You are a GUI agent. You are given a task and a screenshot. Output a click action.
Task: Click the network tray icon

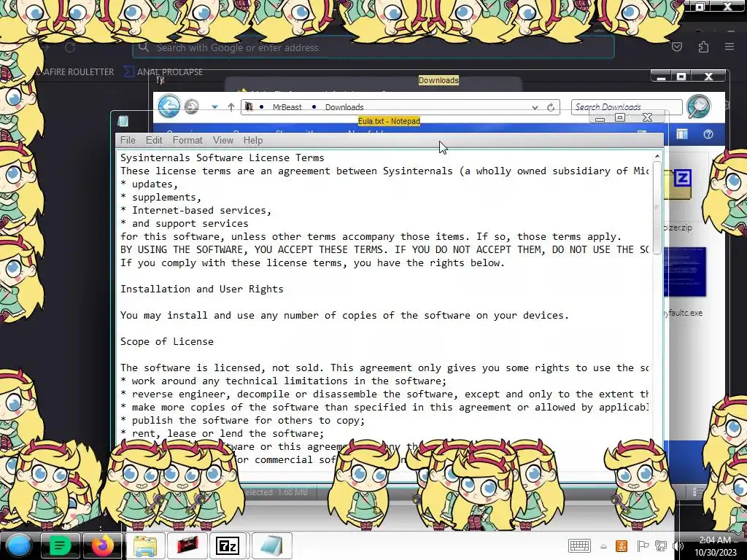tap(661, 546)
